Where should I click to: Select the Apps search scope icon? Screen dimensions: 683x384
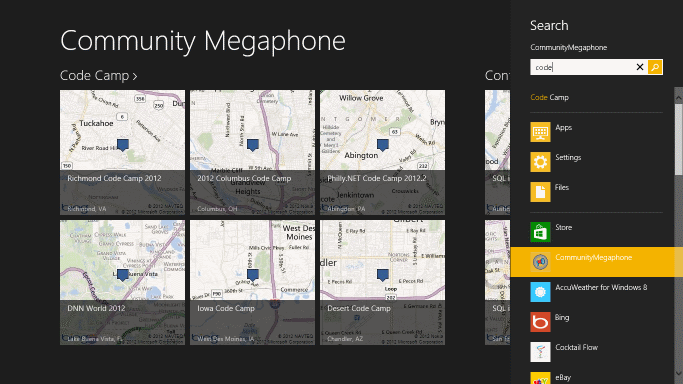[540, 132]
